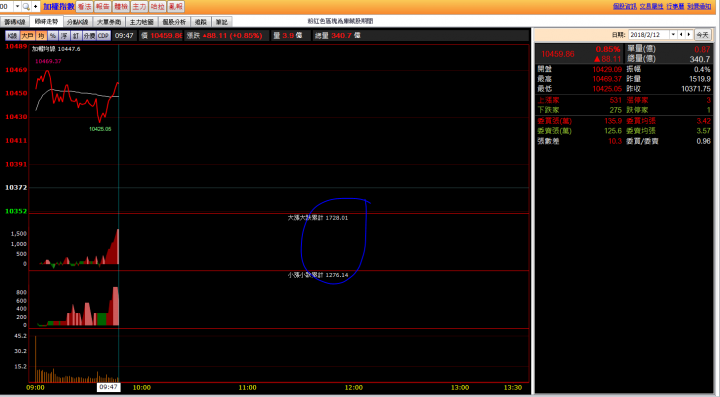Open the 個股資訊 link
This screenshot has height=397, width=720.
pyautogui.click(x=624, y=6)
